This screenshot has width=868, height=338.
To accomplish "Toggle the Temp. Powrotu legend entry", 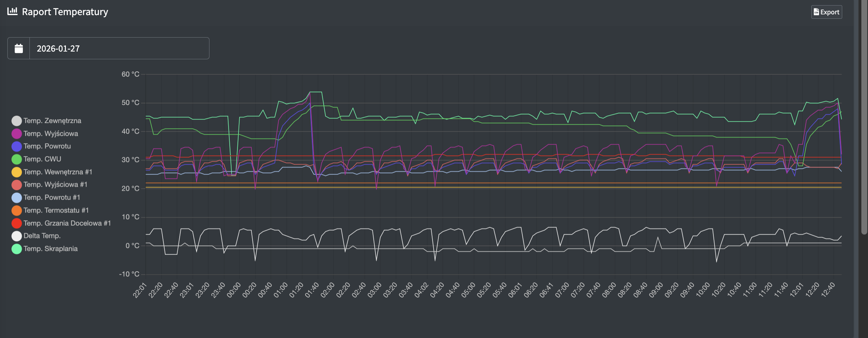I will (47, 146).
